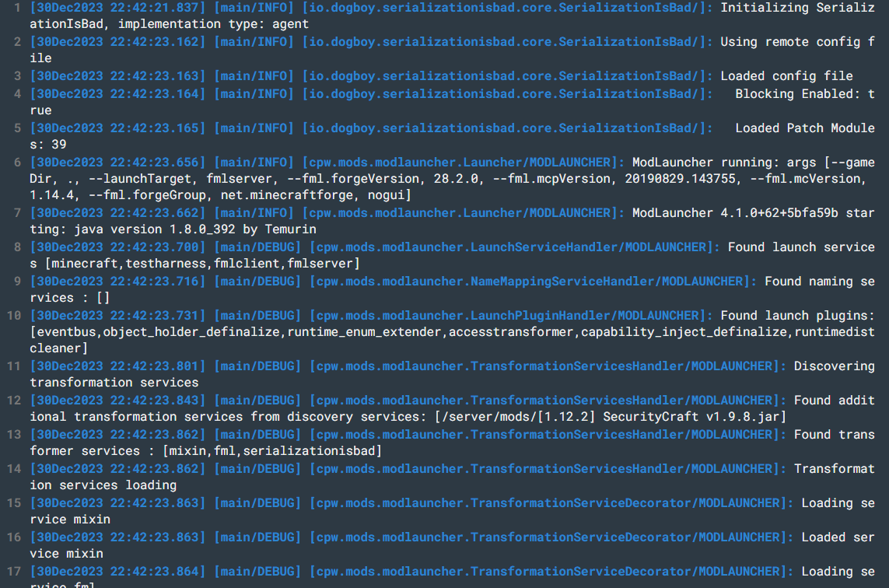This screenshot has height=588, width=889.
Task: Click '[main/DEBUG]' tag on line 8
Action: pyautogui.click(x=257, y=247)
